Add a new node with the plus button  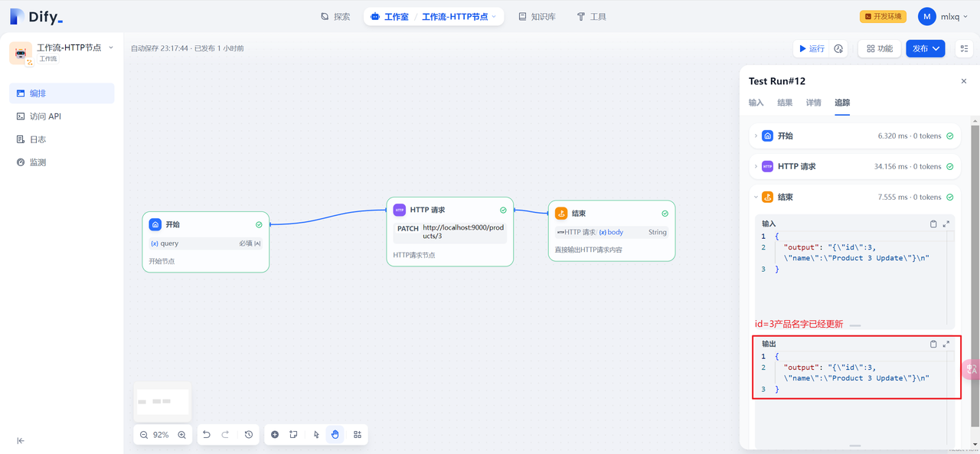[x=275, y=434]
